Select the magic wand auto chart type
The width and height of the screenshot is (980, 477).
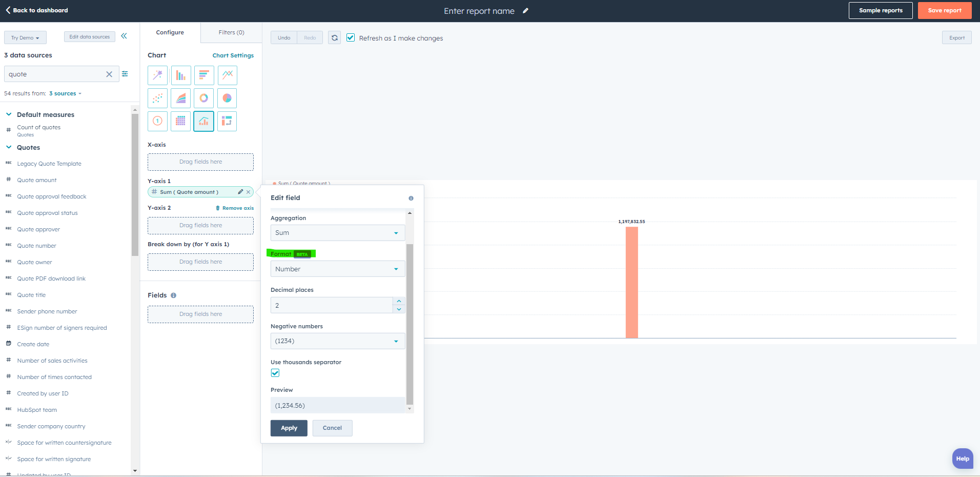[x=157, y=75]
